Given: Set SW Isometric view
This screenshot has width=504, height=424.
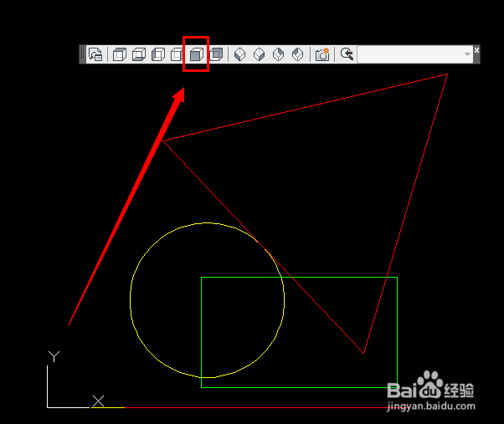Looking at the screenshot, I should click(239, 54).
